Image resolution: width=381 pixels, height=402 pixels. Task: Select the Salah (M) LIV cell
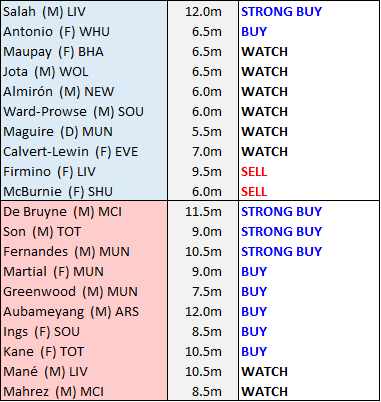click(84, 12)
